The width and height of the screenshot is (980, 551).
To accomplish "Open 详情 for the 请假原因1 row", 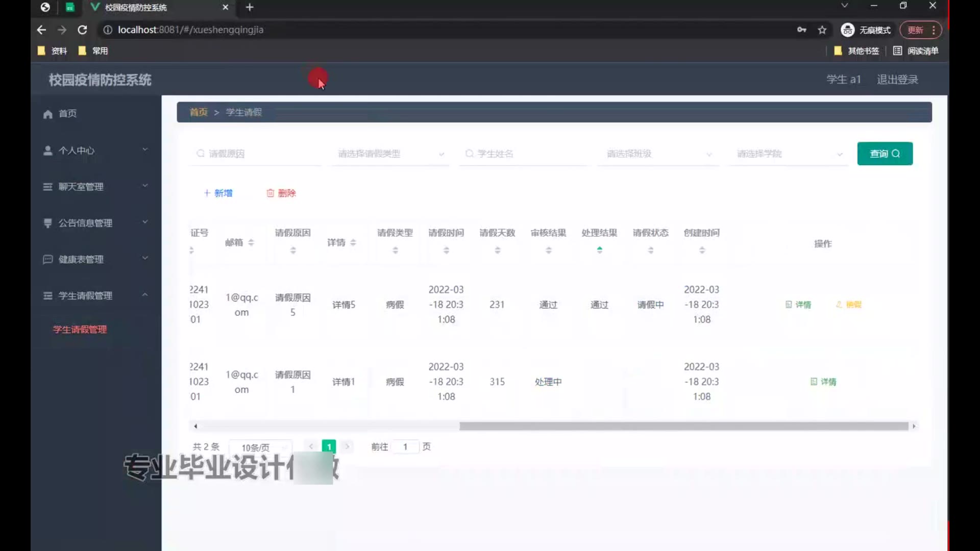I will click(x=823, y=382).
